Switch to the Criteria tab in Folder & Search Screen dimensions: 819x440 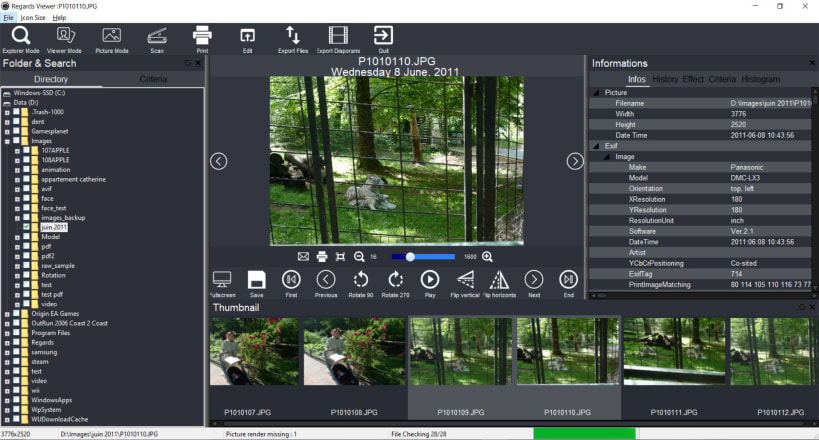point(153,79)
